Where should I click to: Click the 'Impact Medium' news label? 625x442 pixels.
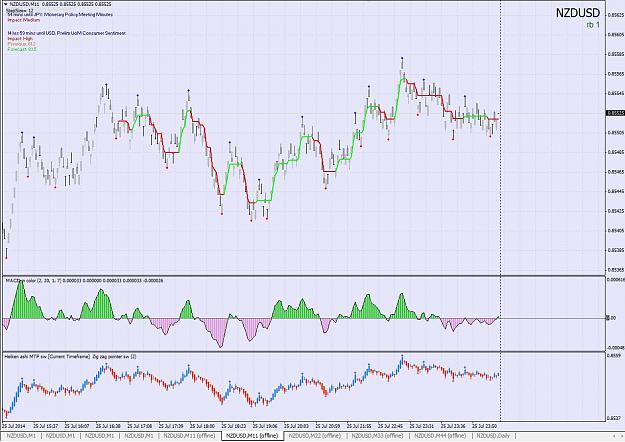(x=24, y=20)
